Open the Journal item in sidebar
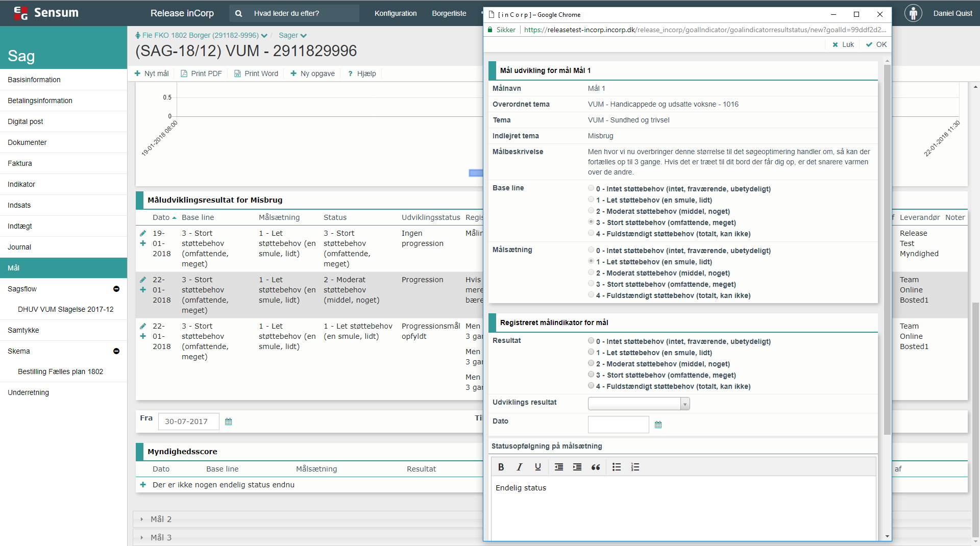The height and width of the screenshot is (546, 980). pos(19,247)
